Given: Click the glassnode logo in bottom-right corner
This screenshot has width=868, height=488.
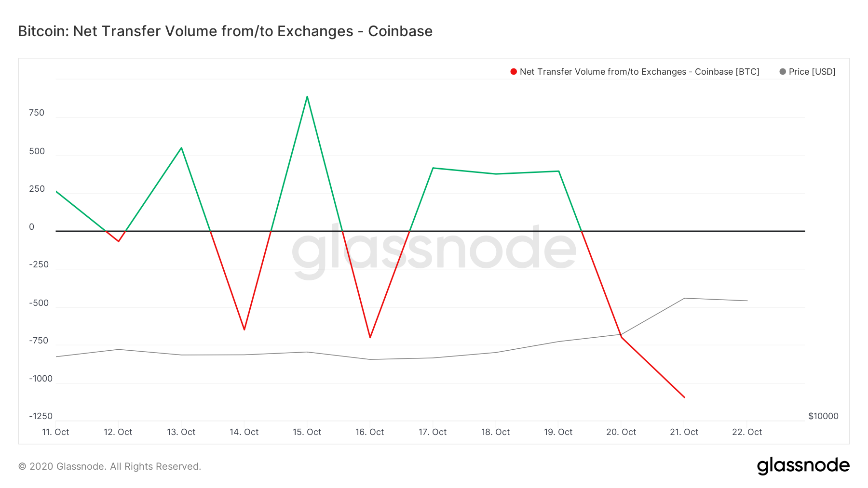Looking at the screenshot, I should pos(803,466).
